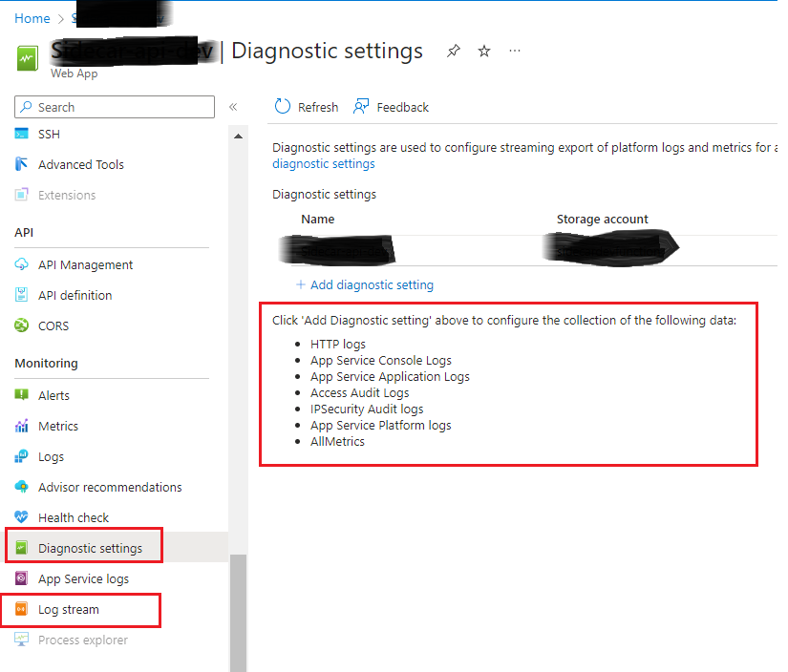Click the Refresh circular arrow icon
788x672 pixels.
point(283,107)
